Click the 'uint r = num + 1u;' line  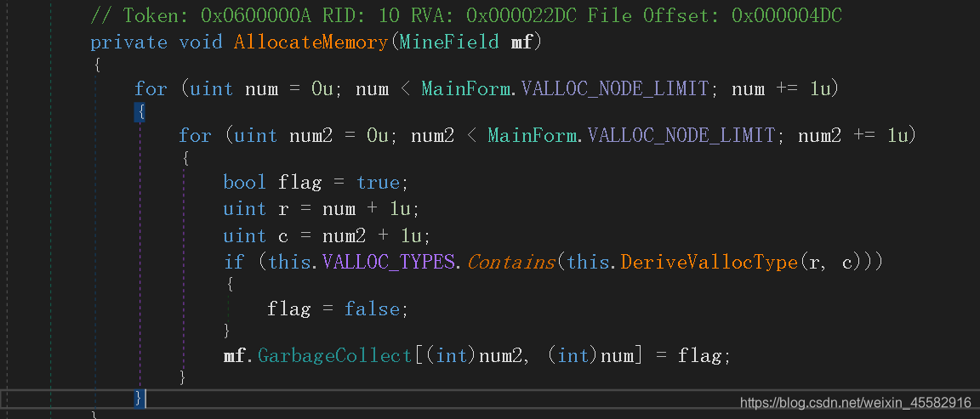(x=322, y=208)
